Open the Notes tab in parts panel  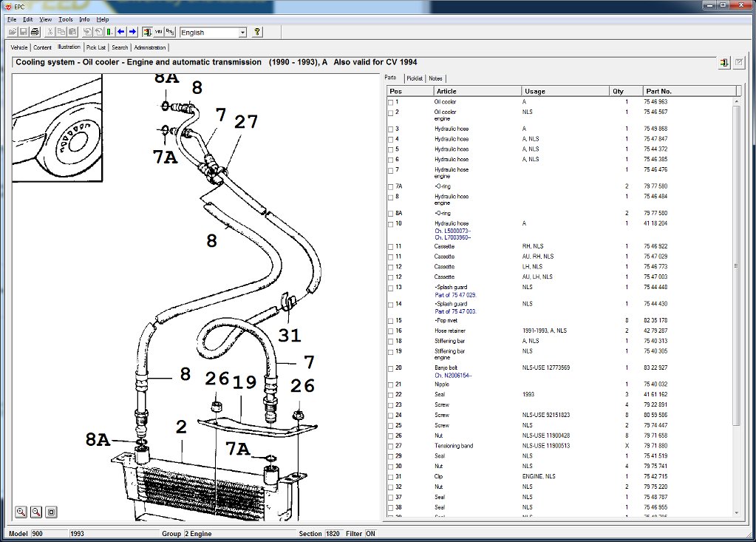pos(435,78)
